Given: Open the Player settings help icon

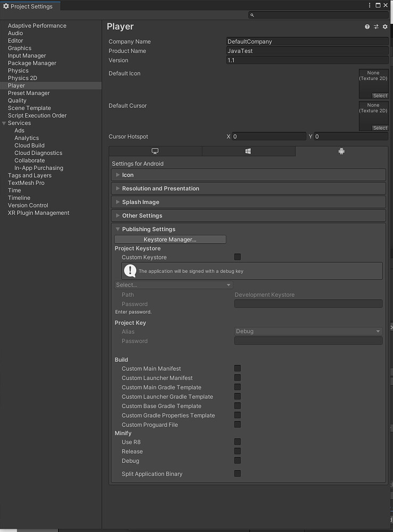Looking at the screenshot, I should [x=367, y=26].
